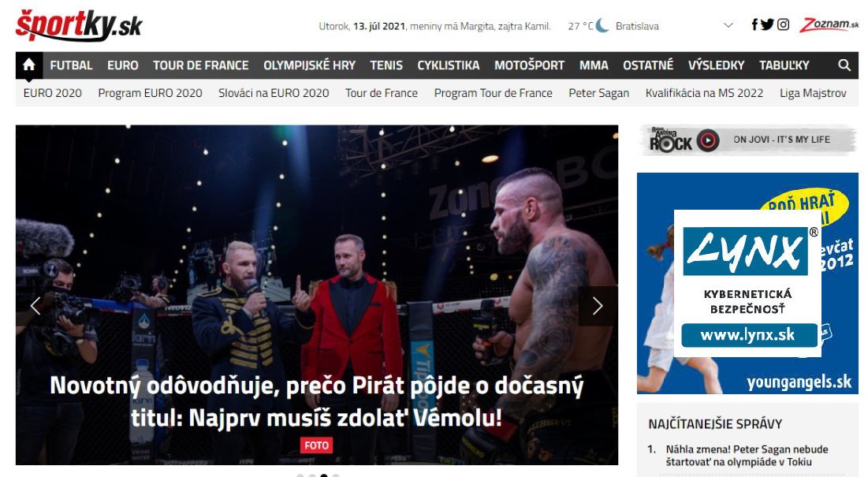
Task: Open the Twitter bird icon
Action: (x=767, y=24)
